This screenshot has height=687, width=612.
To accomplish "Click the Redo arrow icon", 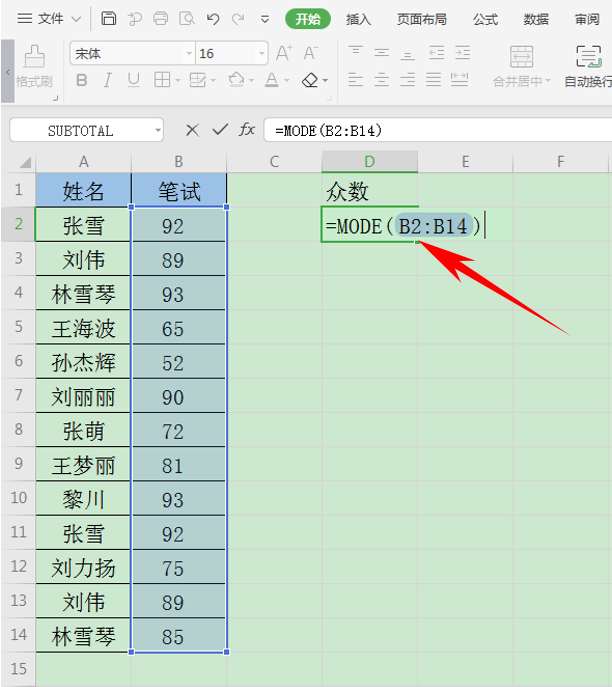I will tap(238, 19).
